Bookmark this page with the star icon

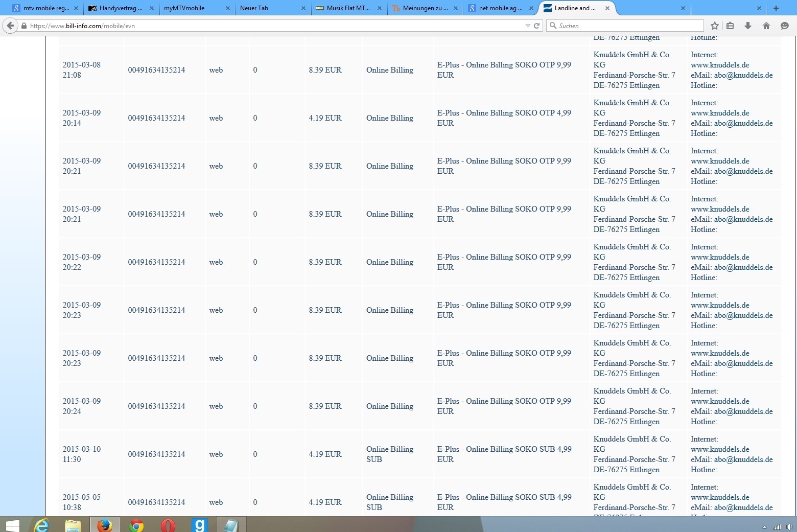tap(715, 26)
